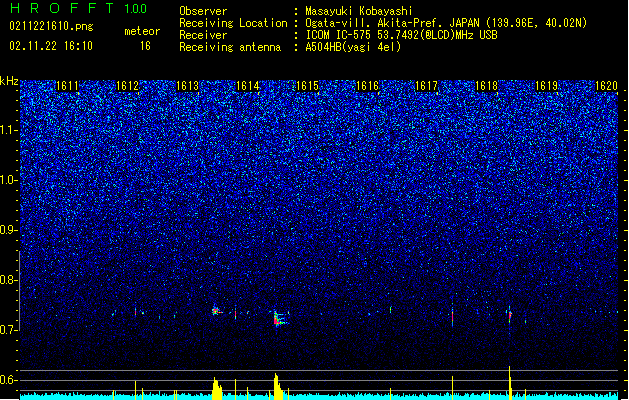The height and width of the screenshot is (400, 629).
Task: Click the 'Receiving Location' label
Action: click(233, 23)
